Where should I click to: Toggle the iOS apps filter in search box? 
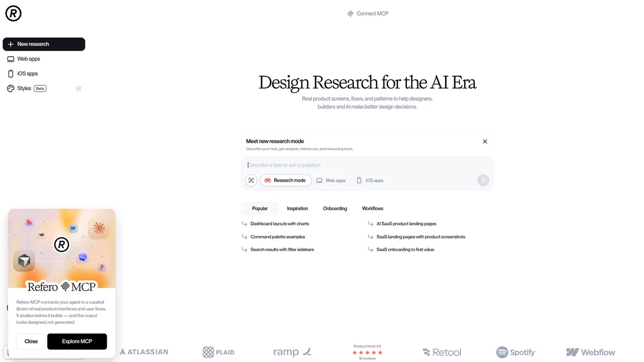(x=370, y=180)
